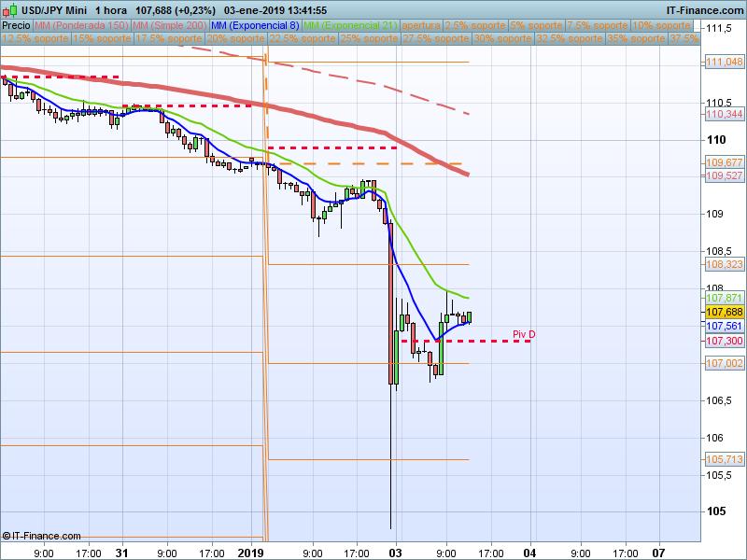Click the 1 hora timeframe label
This screenshot has width=747, height=560.
(111, 10)
